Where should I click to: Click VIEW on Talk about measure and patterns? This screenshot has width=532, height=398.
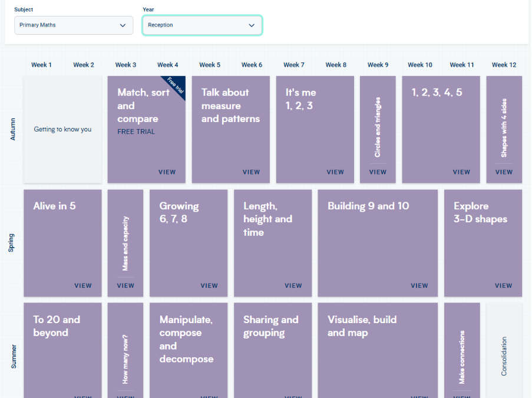(x=251, y=172)
